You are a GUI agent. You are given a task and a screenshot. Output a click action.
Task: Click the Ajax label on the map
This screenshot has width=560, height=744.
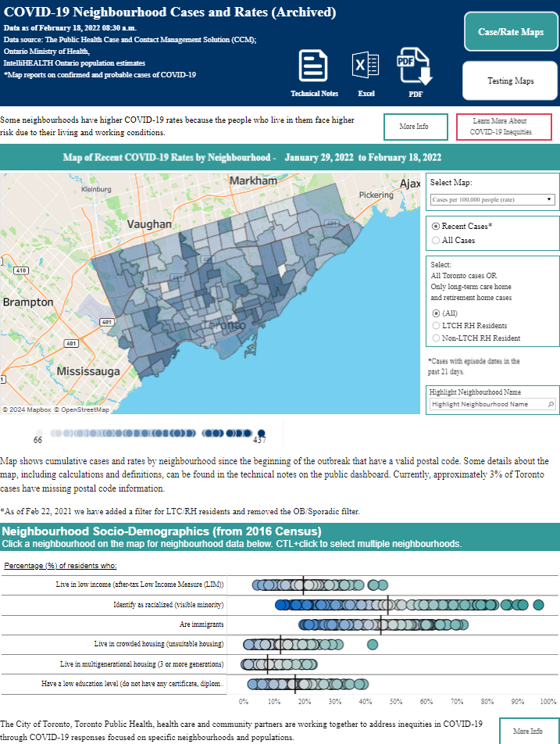[x=410, y=184]
